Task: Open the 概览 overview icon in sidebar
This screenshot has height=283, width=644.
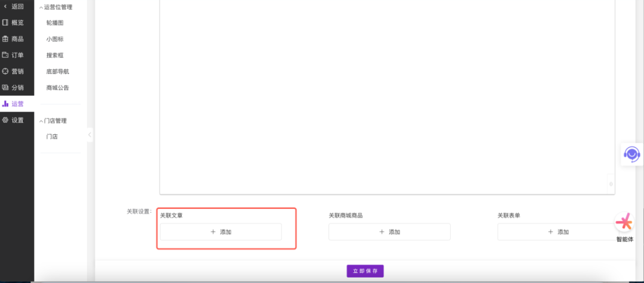Action: (x=5, y=23)
